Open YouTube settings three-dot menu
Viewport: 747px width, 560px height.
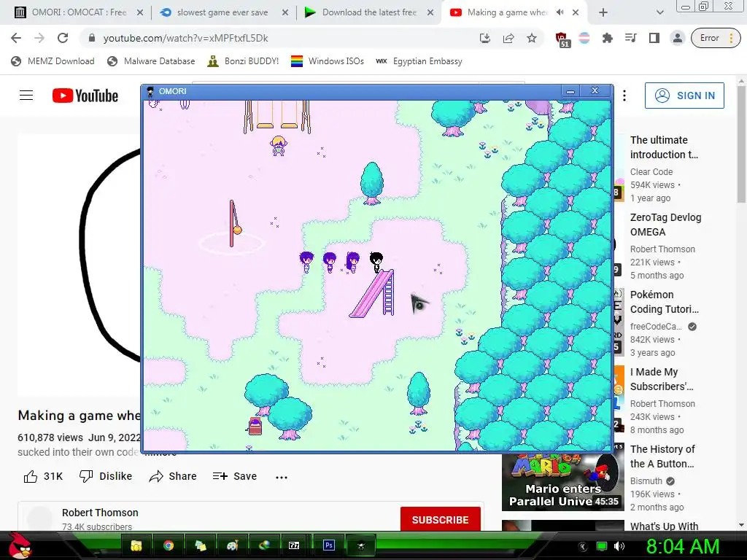[624, 96]
